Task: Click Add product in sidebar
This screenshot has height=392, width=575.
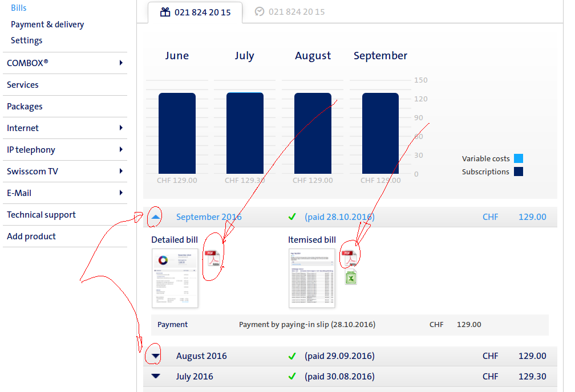Action: [x=31, y=236]
